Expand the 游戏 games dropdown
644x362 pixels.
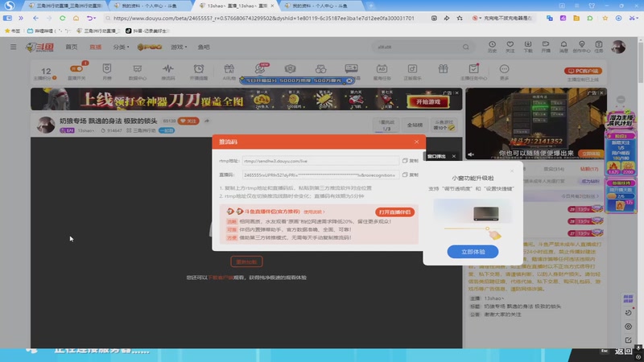[179, 47]
